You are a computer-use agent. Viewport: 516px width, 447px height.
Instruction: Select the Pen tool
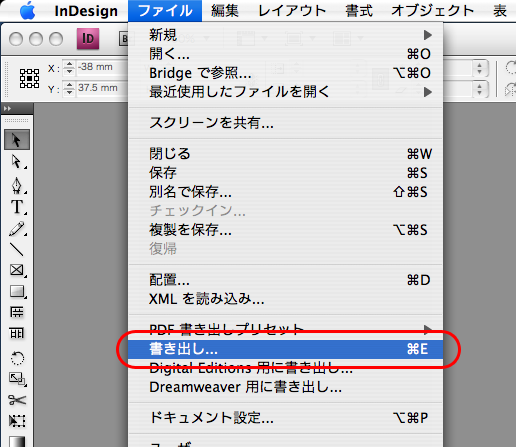tap(17, 185)
